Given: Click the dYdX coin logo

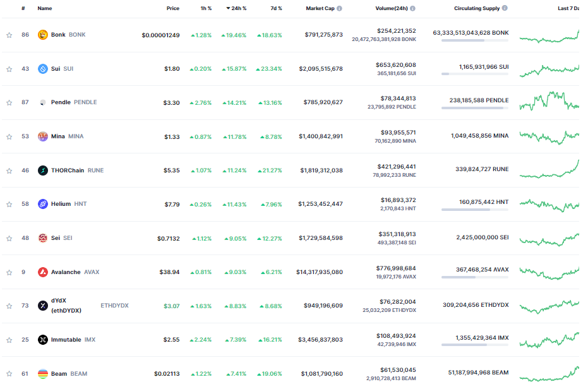Looking at the screenshot, I should point(43,306).
